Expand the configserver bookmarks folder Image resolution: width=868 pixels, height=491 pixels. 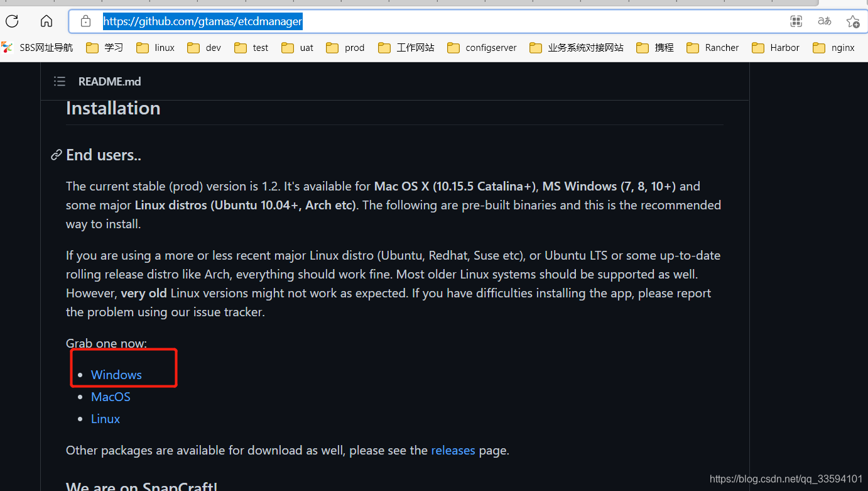491,47
